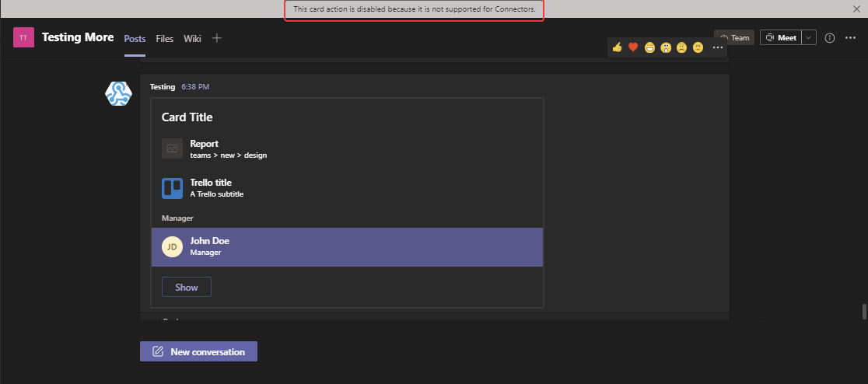Start a meeting with Meet button

780,37
